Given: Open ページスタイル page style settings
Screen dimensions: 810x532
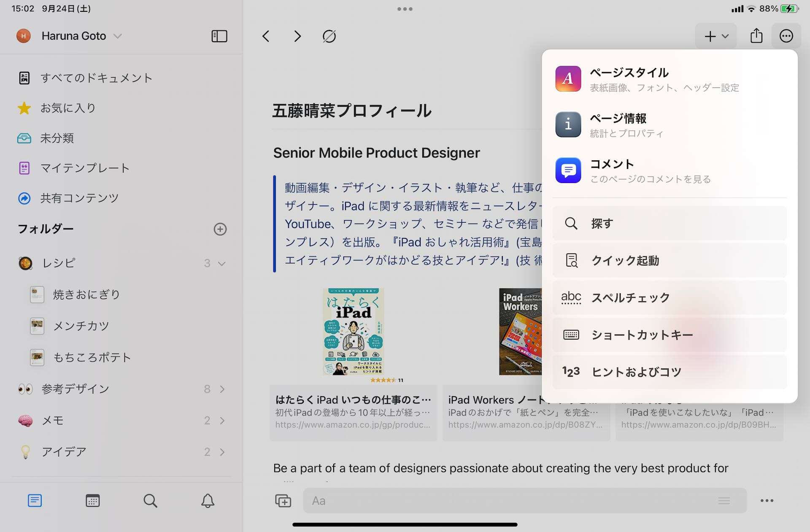Looking at the screenshot, I should point(670,79).
